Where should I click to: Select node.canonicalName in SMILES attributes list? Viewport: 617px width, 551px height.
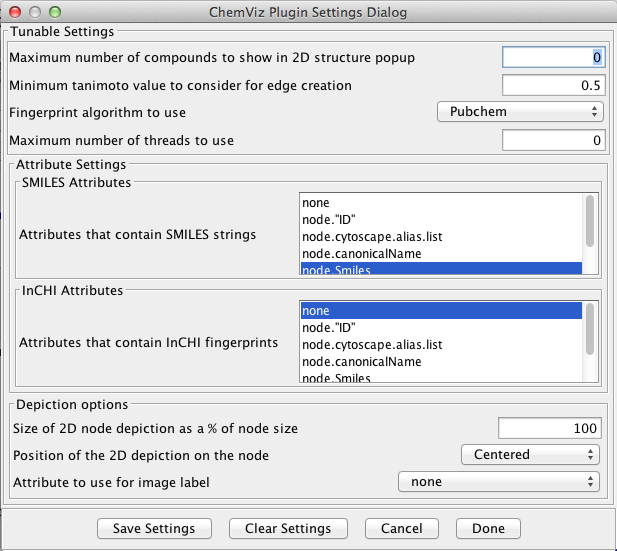tap(440, 254)
